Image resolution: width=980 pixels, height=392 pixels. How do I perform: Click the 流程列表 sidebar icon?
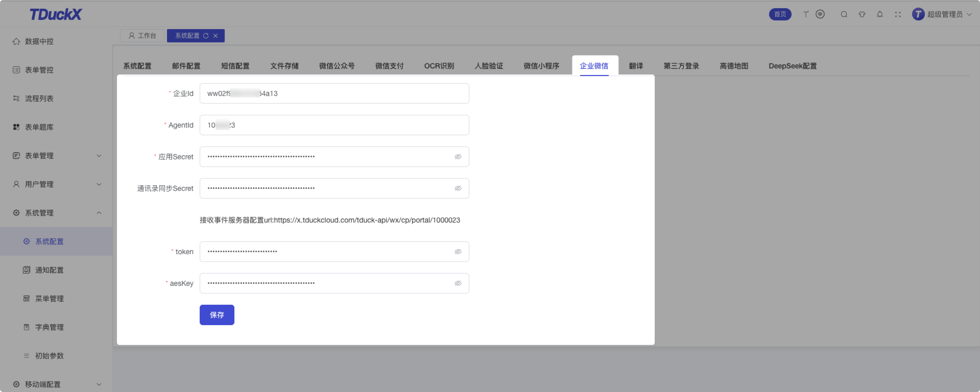[16, 99]
